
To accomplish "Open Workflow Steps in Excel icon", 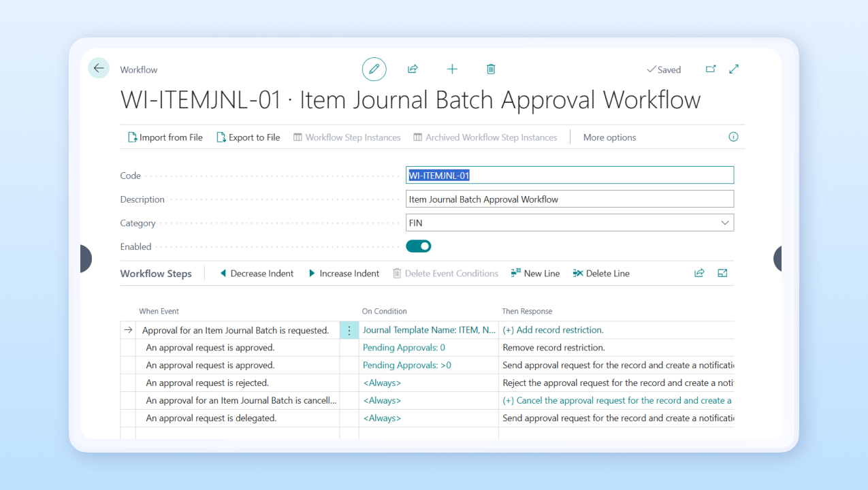I will (x=722, y=272).
